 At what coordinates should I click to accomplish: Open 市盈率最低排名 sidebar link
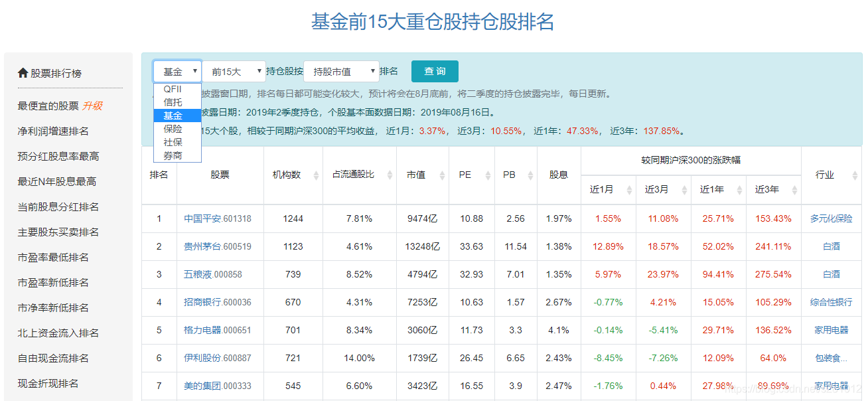tap(53, 258)
